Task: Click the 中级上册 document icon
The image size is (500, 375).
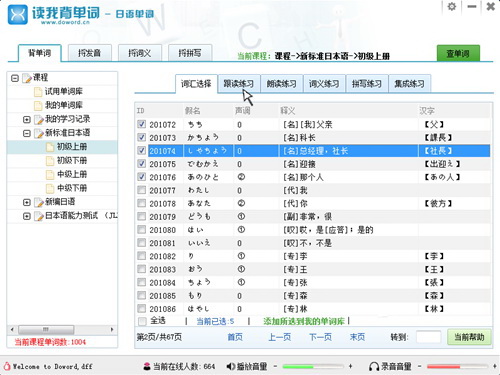Action: pyautogui.click(x=50, y=175)
